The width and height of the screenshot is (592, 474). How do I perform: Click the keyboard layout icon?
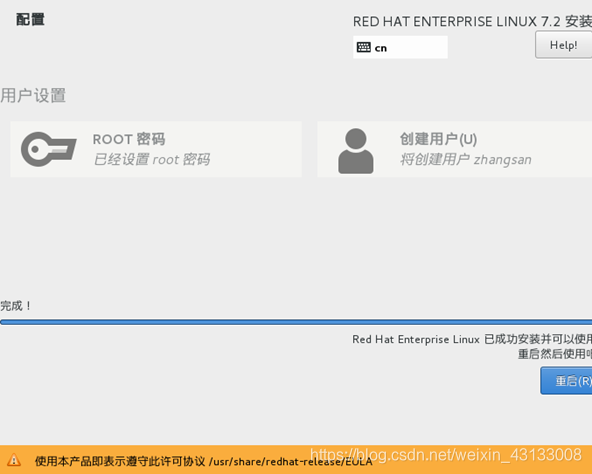[x=364, y=47]
